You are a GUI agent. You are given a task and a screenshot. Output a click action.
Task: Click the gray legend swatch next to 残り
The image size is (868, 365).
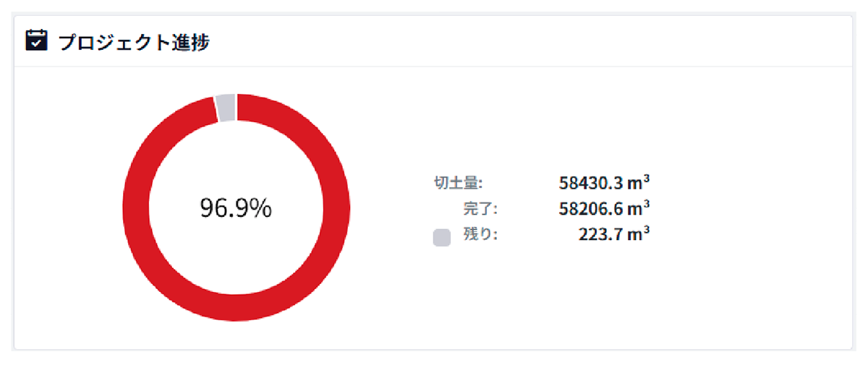coord(442,238)
